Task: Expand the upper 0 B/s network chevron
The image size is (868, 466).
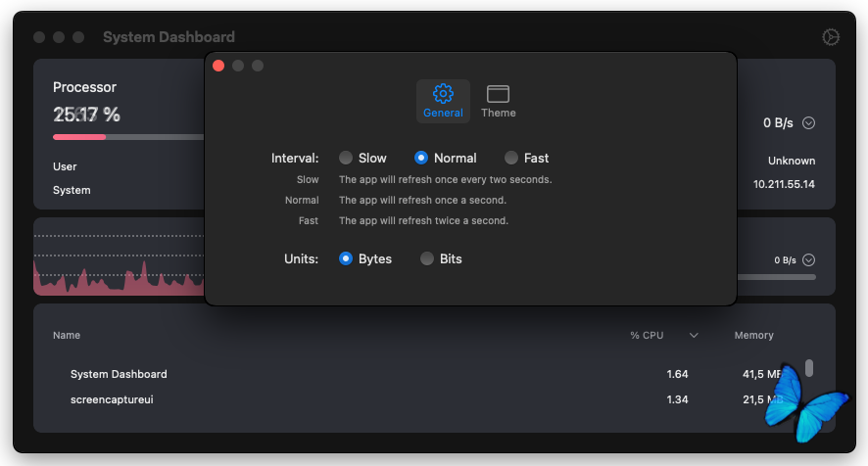Action: pos(808,123)
